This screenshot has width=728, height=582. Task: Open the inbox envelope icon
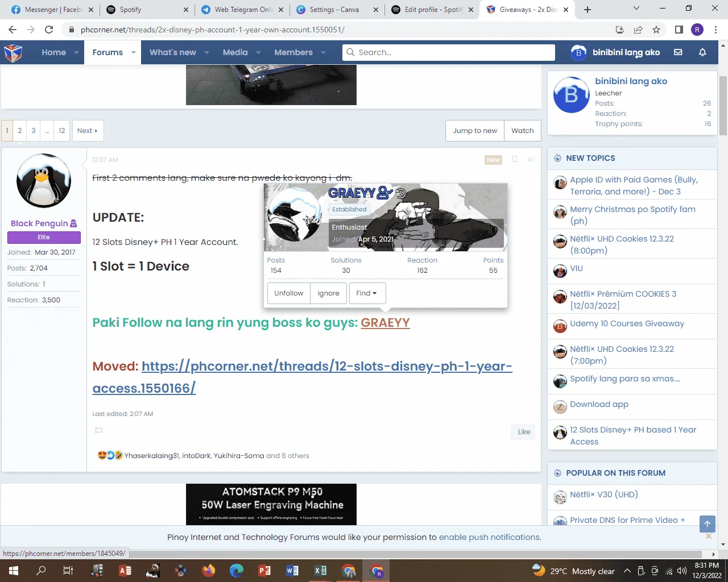click(678, 52)
